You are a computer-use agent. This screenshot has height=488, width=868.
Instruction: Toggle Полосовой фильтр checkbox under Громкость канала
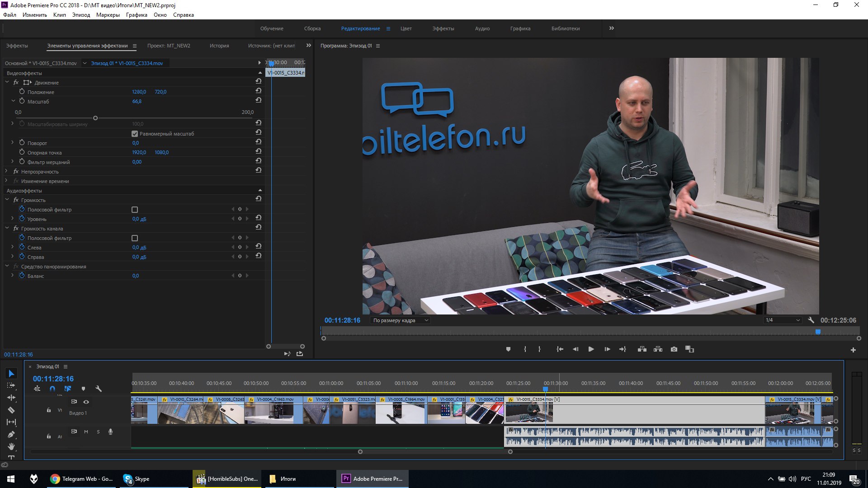click(x=135, y=238)
